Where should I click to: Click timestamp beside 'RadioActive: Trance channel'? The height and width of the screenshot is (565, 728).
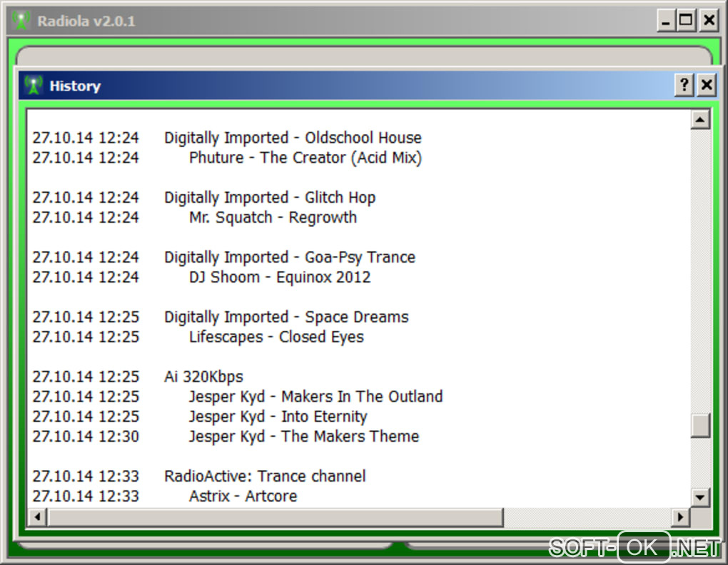[86, 477]
